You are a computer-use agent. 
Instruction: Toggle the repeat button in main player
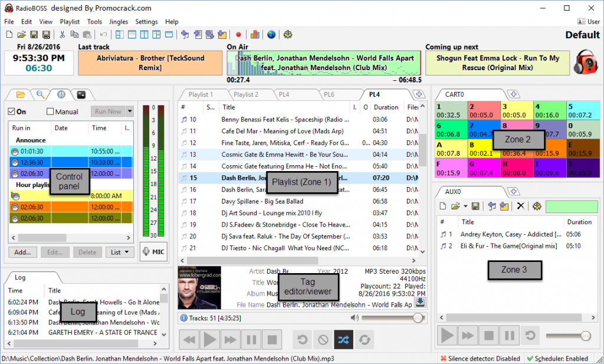pos(365,339)
